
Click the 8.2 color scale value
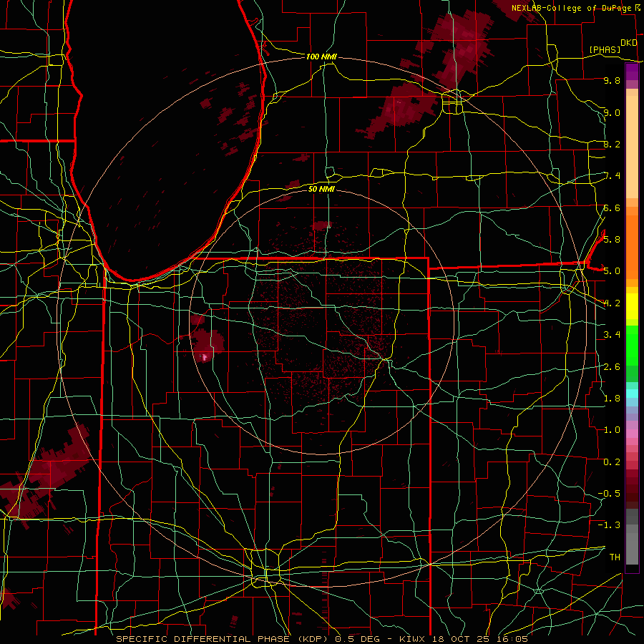click(612, 144)
